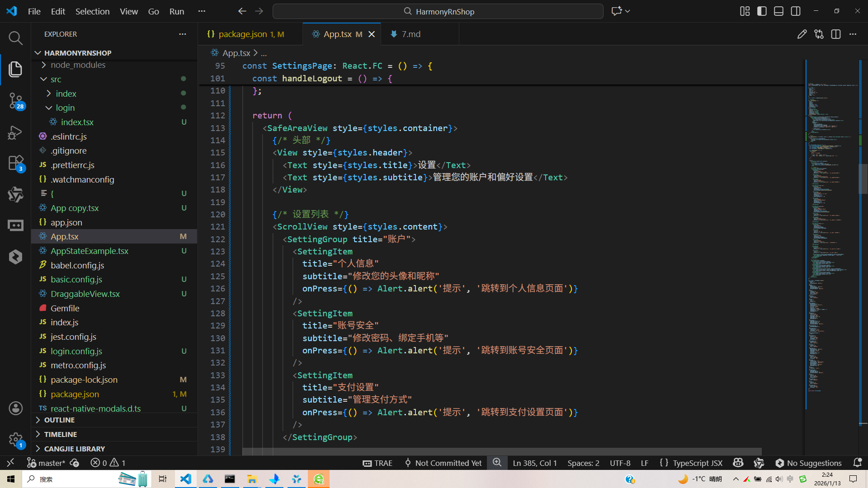Open Run and Debug view

(15, 132)
